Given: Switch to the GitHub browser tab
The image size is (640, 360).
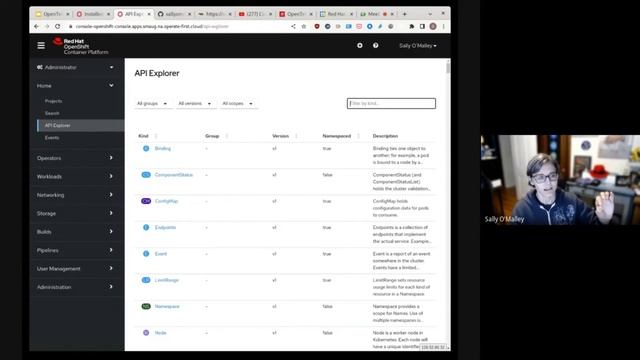Looking at the screenshot, I should [174, 14].
